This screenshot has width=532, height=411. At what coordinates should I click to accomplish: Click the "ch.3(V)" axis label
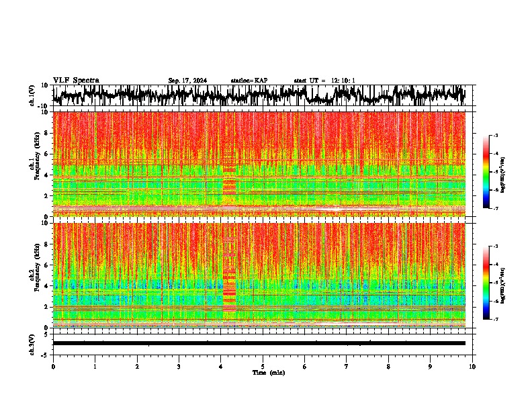click(32, 345)
